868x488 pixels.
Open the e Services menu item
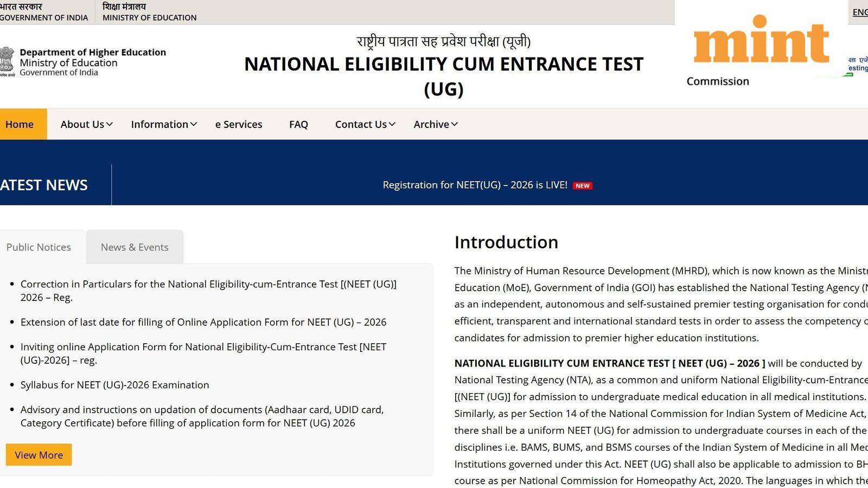tap(239, 124)
